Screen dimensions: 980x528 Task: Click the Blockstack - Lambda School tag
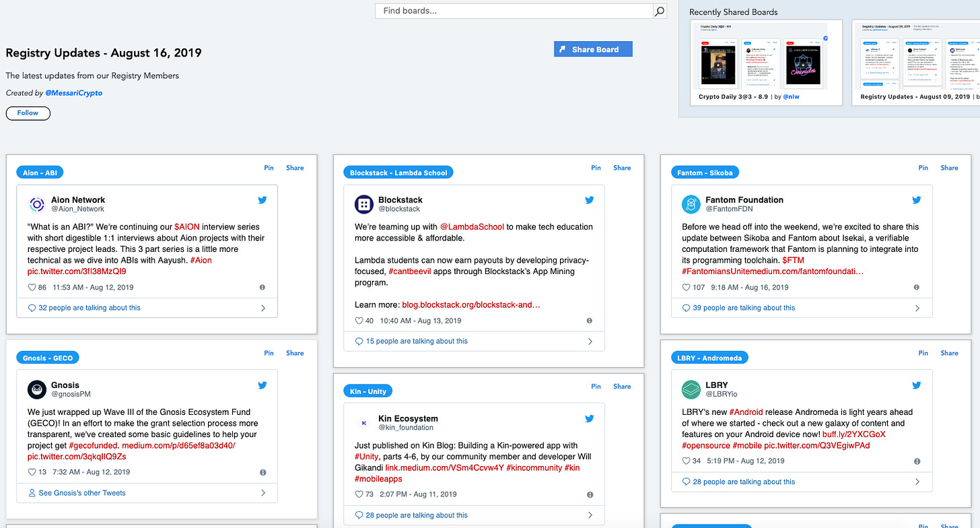pyautogui.click(x=398, y=172)
